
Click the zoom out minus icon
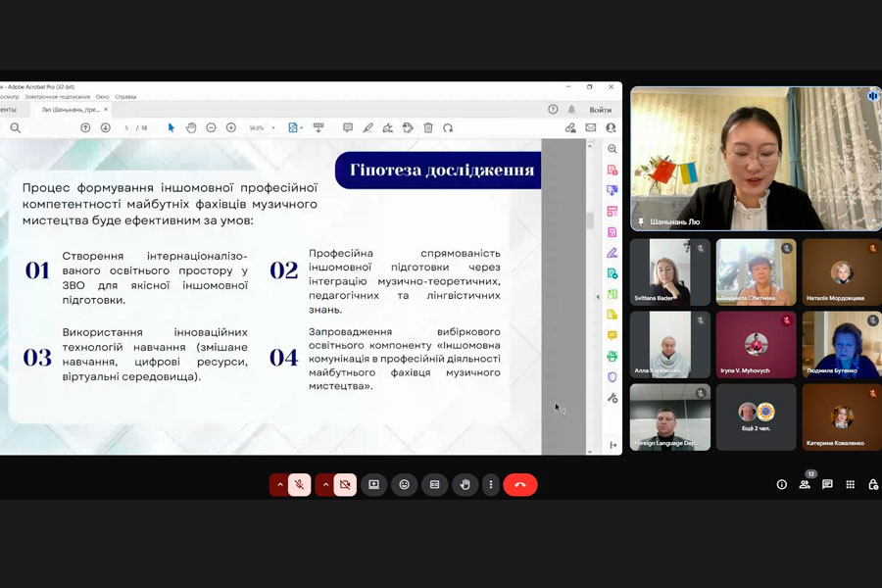(x=211, y=127)
